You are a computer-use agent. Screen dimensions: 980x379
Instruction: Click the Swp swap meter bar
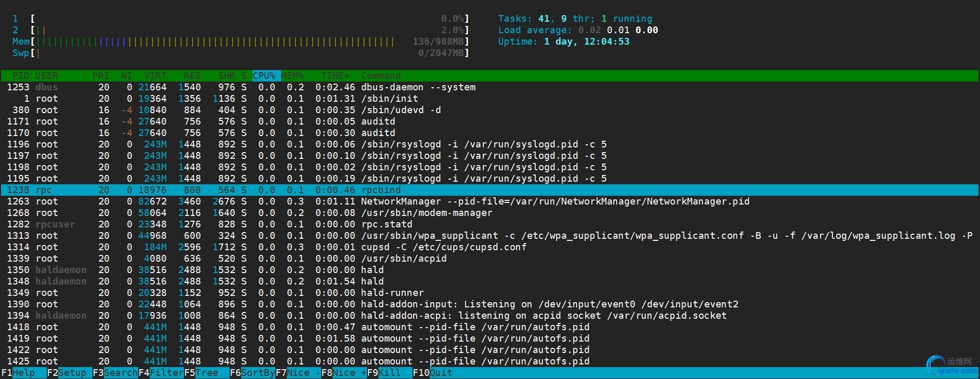pos(241,53)
